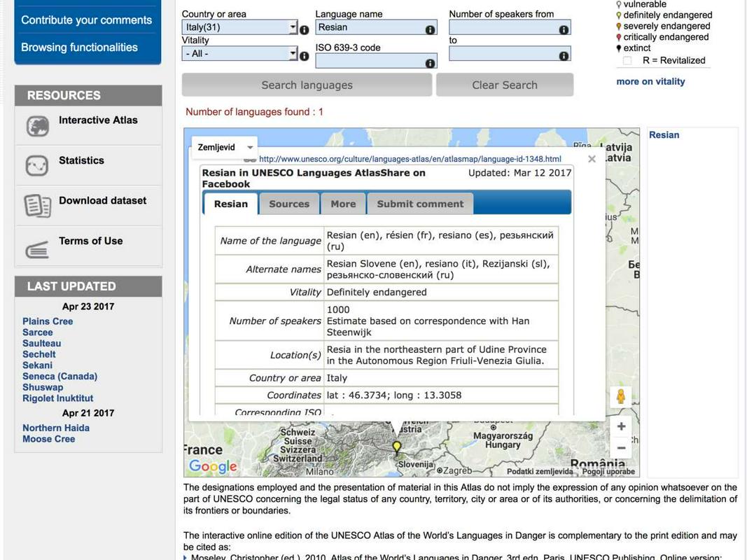This screenshot has width=747, height=560.
Task: Click the Terms of Use book icon
Action: click(x=37, y=249)
